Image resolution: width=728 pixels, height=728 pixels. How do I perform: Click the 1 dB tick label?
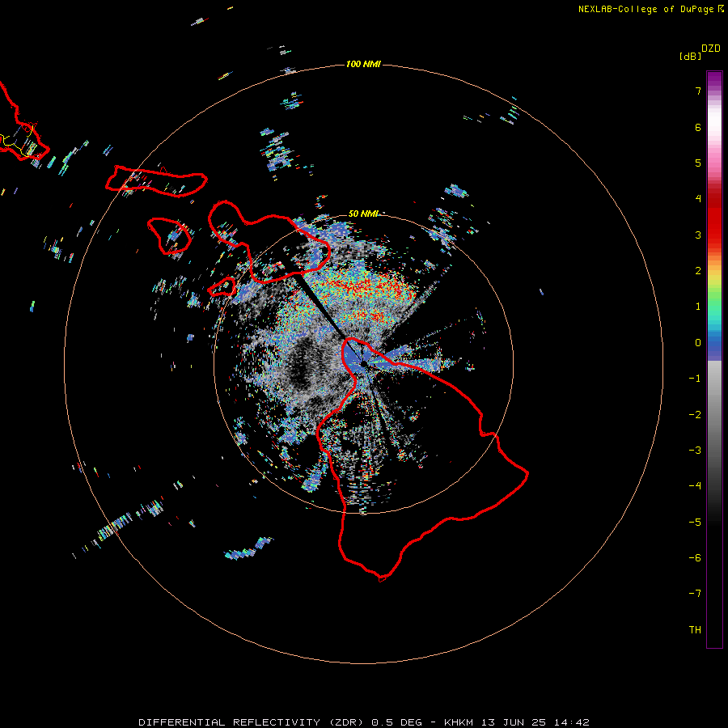pos(698,307)
